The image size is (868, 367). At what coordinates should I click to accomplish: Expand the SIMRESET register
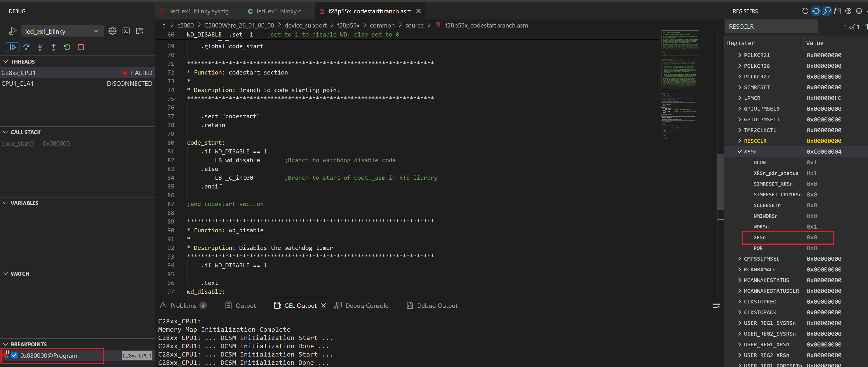click(740, 87)
